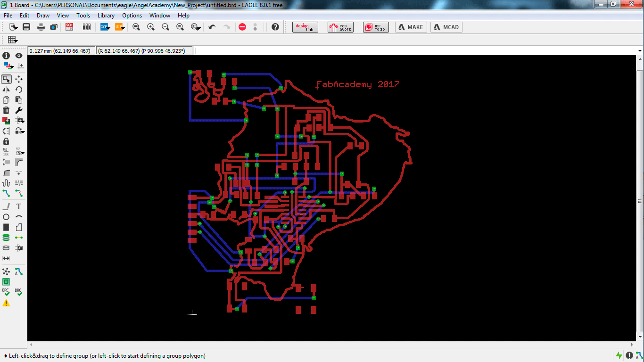644x362 pixels.
Task: Click the Undo arrow
Action: [x=212, y=27]
